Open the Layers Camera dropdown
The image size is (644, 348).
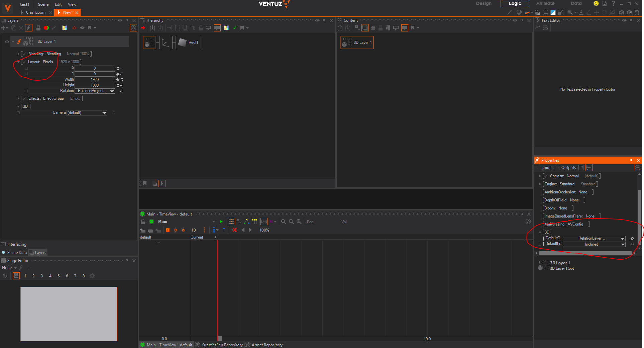point(104,113)
